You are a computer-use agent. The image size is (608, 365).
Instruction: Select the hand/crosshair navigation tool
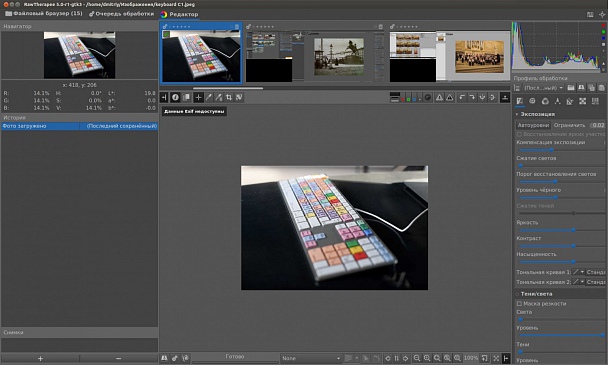tap(198, 97)
